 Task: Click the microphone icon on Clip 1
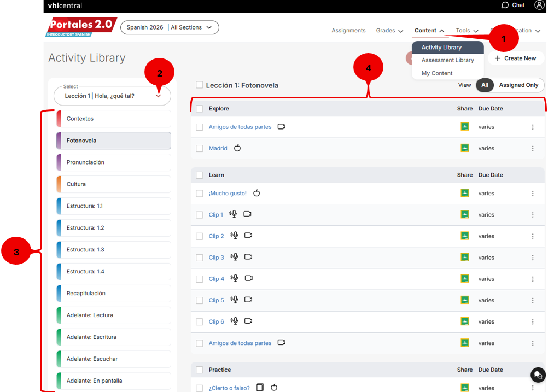coord(233,214)
